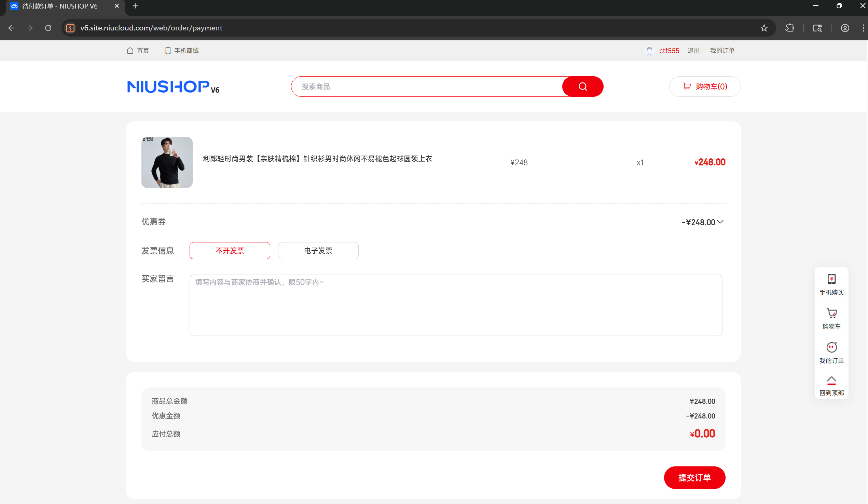The width and height of the screenshot is (868, 504).
Task: Click the red search magnifier button
Action: tap(582, 87)
